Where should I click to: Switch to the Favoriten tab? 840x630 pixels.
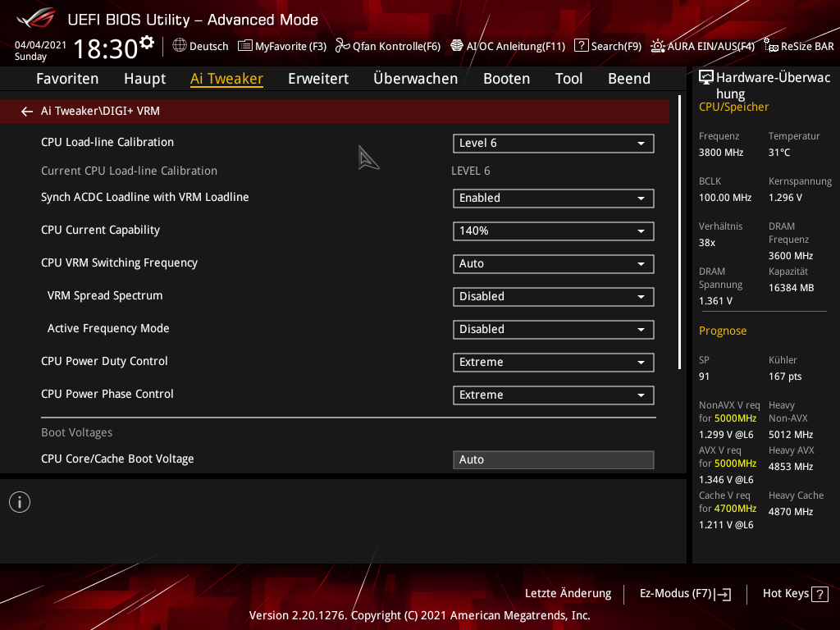point(67,79)
